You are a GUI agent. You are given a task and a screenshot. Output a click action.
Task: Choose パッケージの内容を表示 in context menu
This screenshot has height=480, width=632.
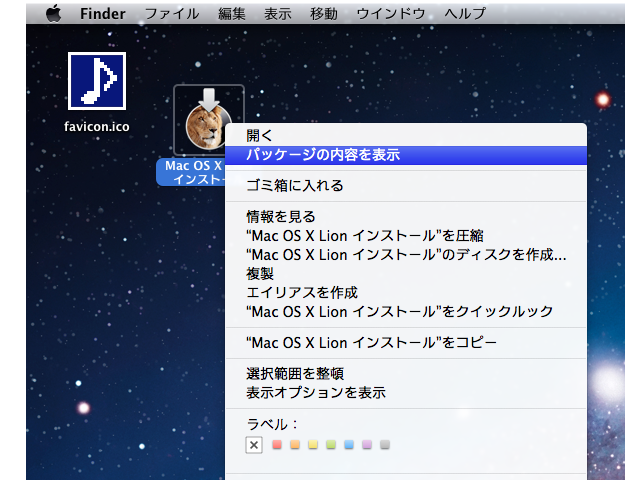[x=406, y=155]
